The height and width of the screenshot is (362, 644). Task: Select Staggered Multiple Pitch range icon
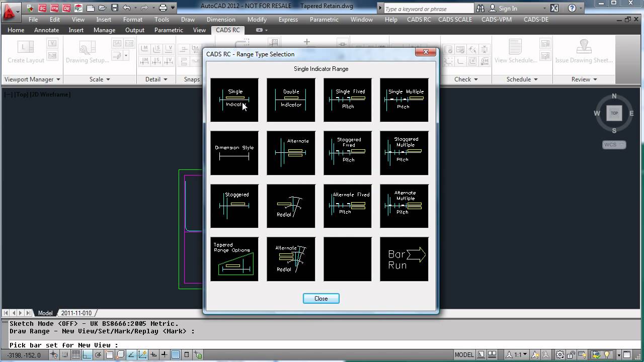(404, 153)
